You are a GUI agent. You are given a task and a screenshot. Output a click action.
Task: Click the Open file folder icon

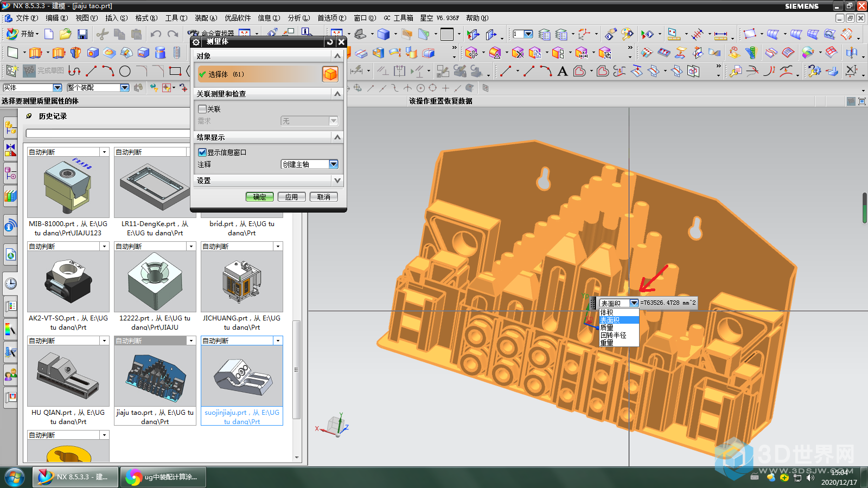66,34
